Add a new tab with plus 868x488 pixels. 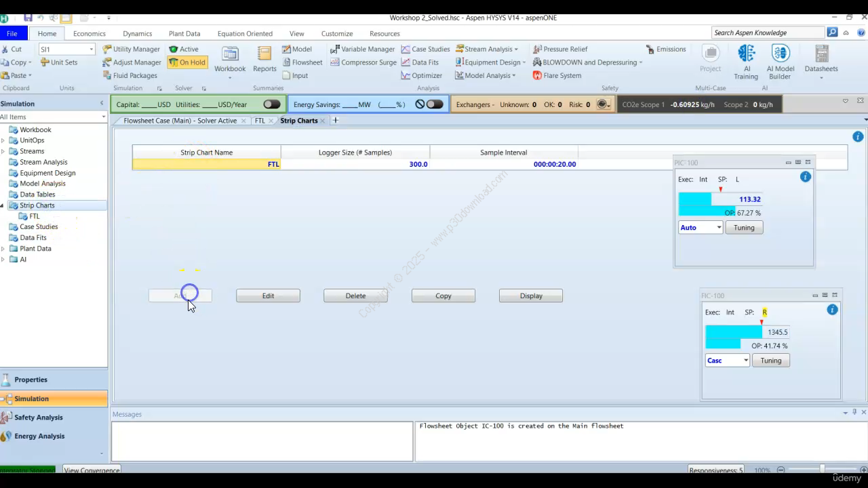pyautogui.click(x=335, y=120)
